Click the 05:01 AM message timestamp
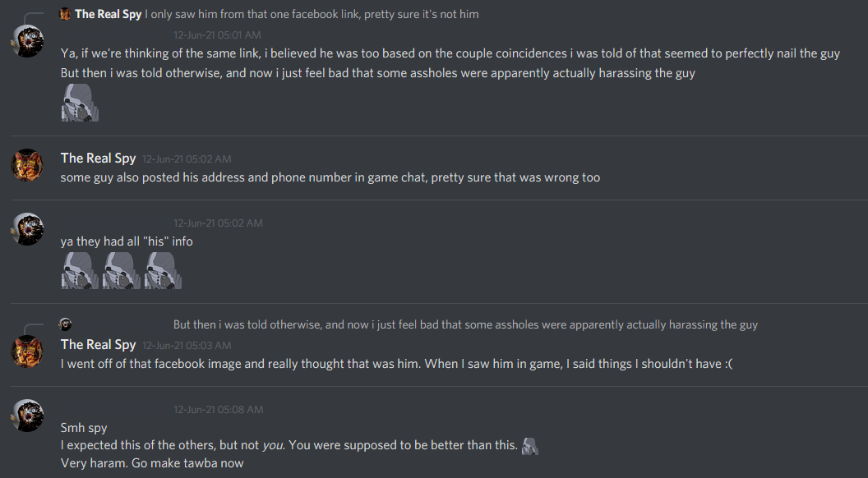The height and width of the screenshot is (478, 868). coord(217,35)
